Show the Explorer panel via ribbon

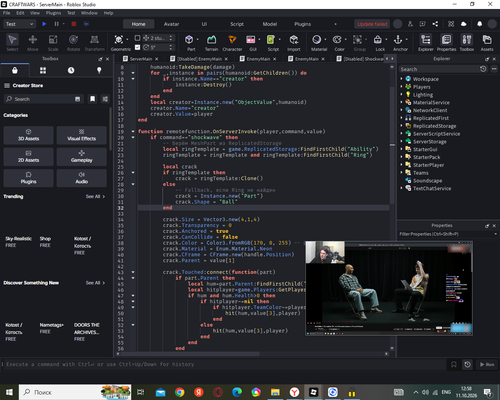(426, 43)
